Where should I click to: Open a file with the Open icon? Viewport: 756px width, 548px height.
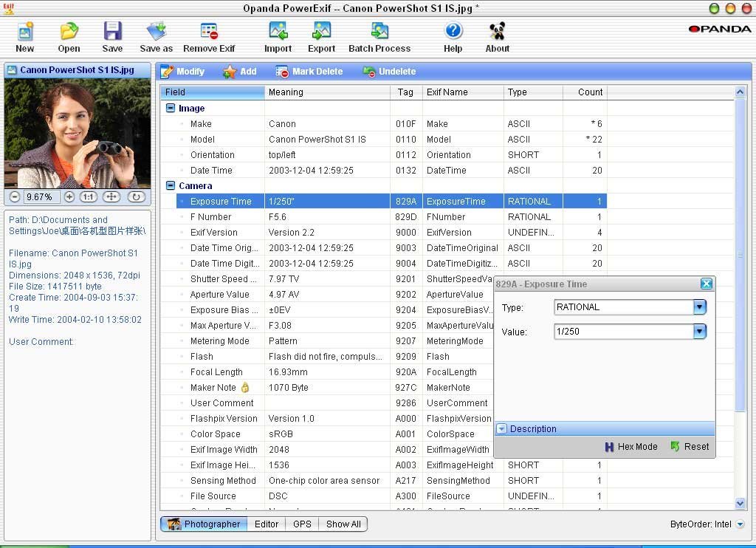[x=69, y=32]
